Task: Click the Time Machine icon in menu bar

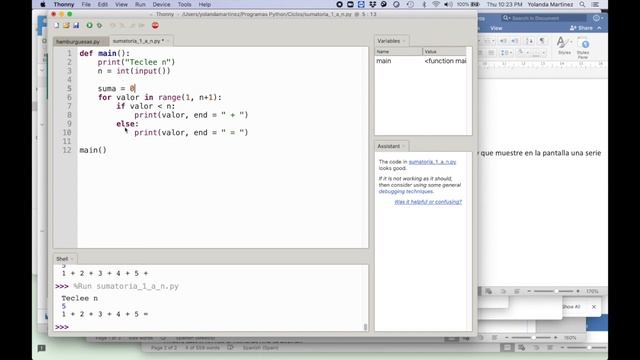Action: (410, 4)
